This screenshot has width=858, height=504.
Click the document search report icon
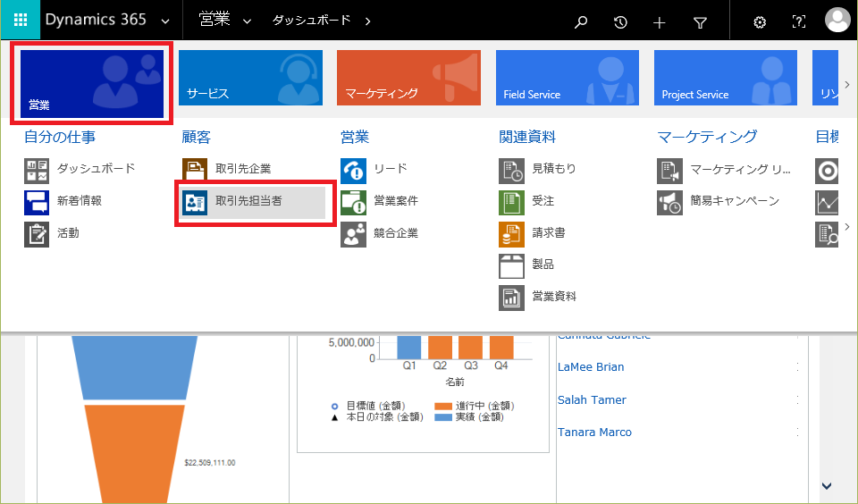tap(827, 234)
